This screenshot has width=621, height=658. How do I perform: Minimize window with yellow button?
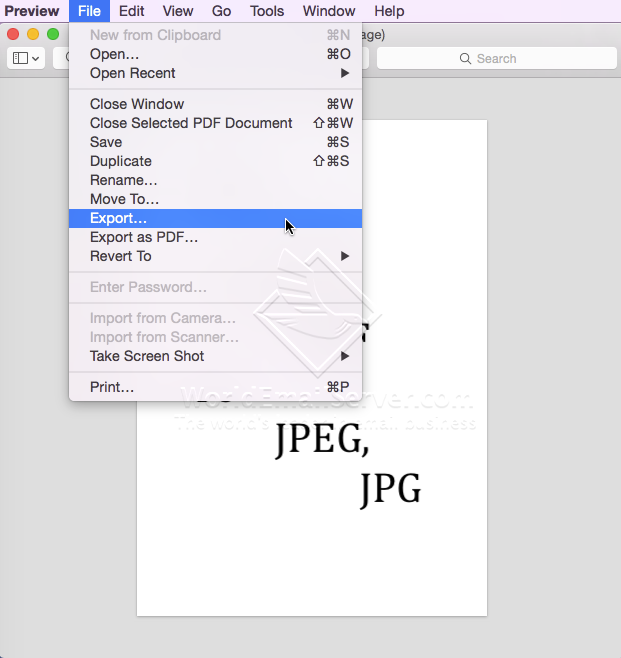pos(33,34)
